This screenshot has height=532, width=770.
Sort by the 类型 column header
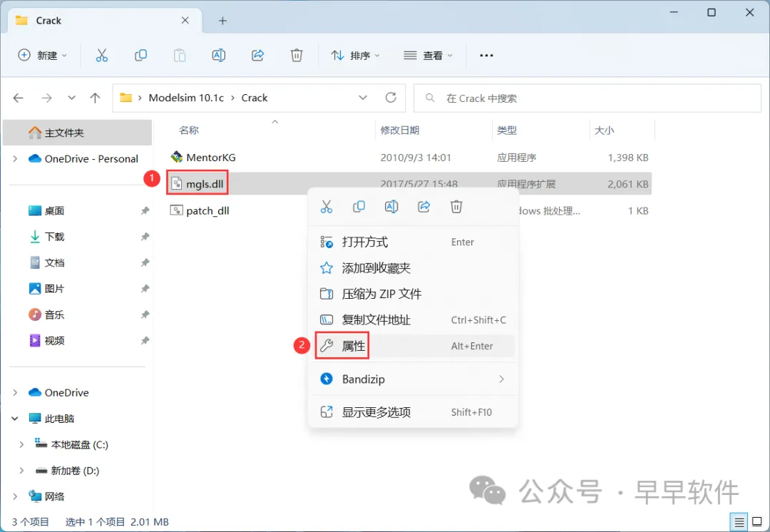point(507,131)
